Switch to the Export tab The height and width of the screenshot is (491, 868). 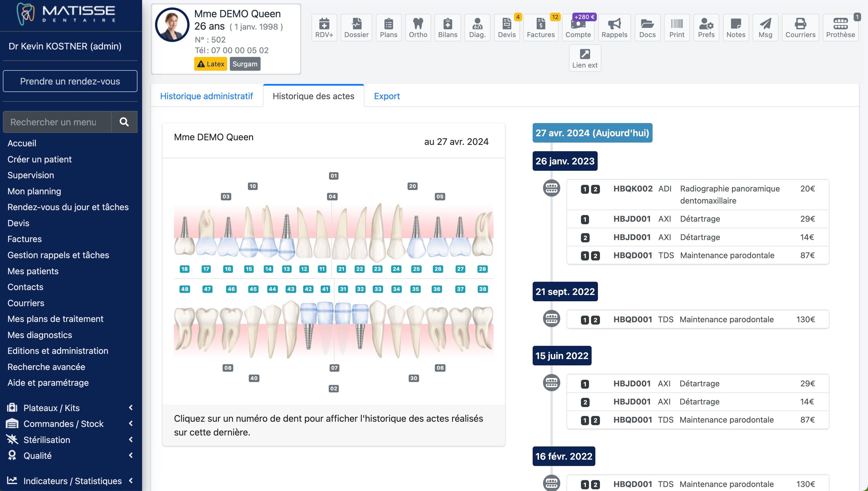tap(387, 96)
